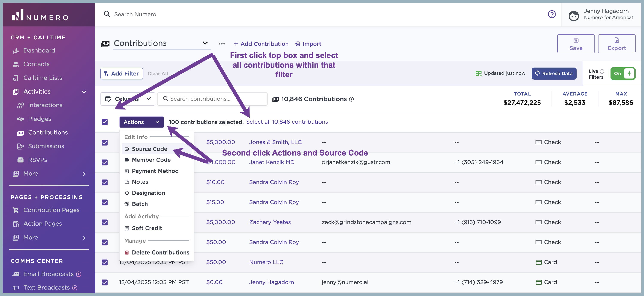Choose Source Code from Actions menu

point(149,149)
